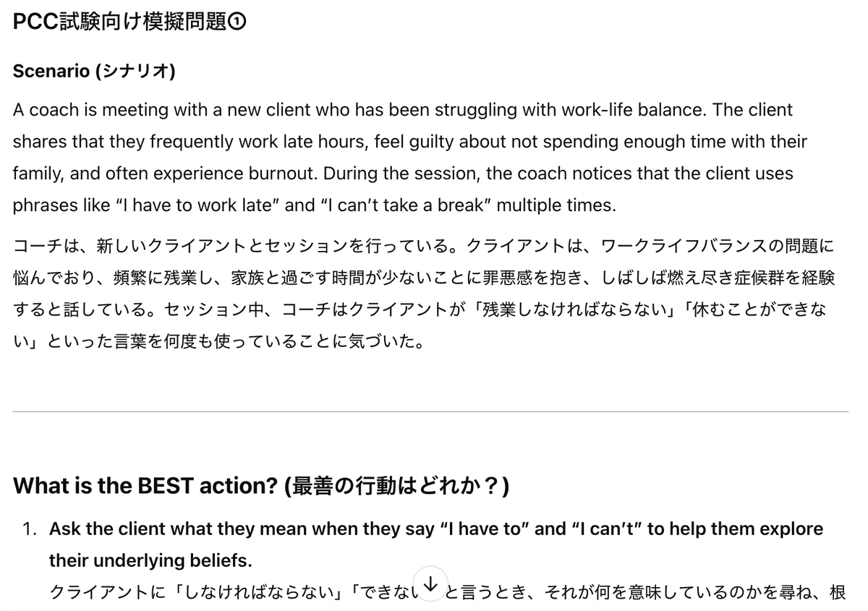The height and width of the screenshot is (611, 868).
Task: Click the list number "1." of the first option
Action: coord(30,529)
